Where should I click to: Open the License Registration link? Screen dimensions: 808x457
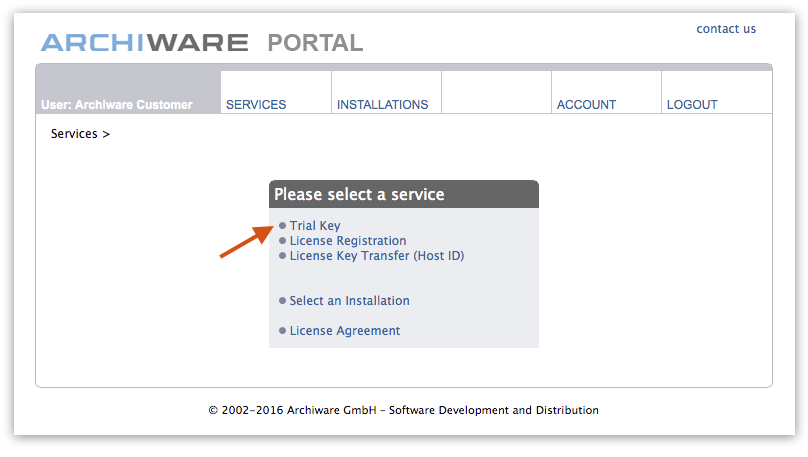[348, 241]
